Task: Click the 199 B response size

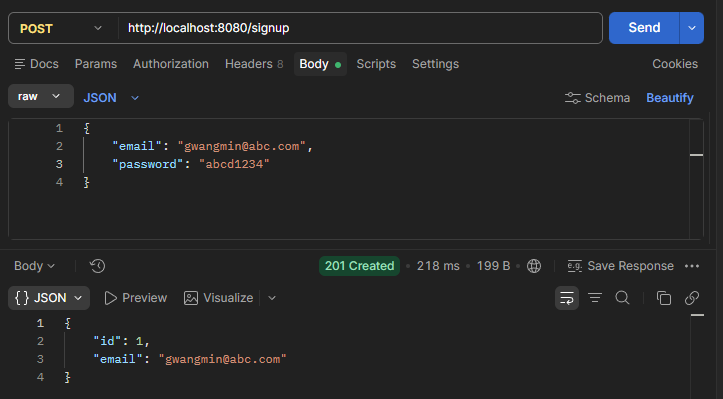Action: tap(493, 266)
